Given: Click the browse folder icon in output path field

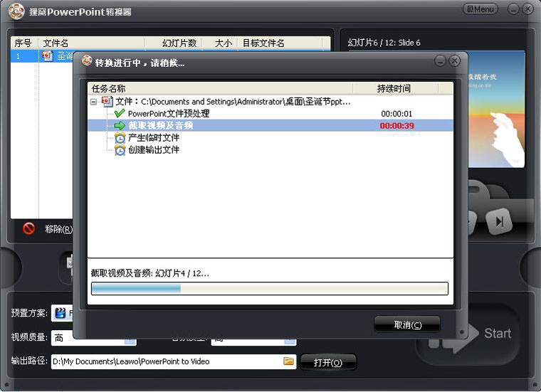Looking at the screenshot, I should (x=288, y=361).
